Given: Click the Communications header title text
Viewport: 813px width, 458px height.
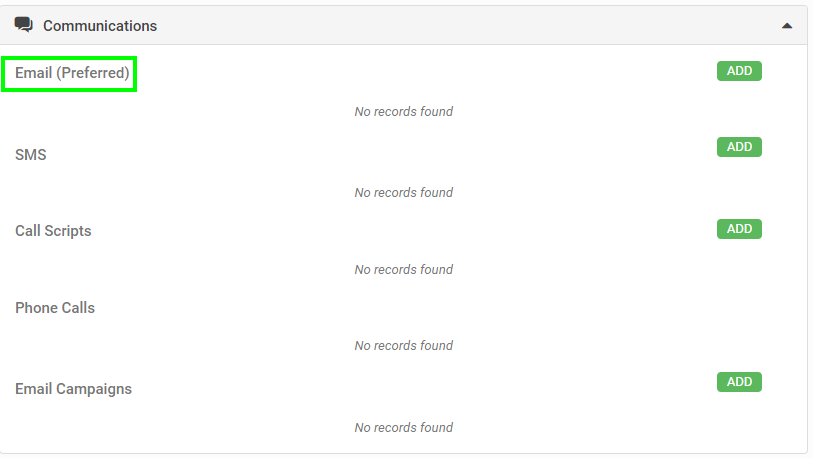Looking at the screenshot, I should (100, 26).
